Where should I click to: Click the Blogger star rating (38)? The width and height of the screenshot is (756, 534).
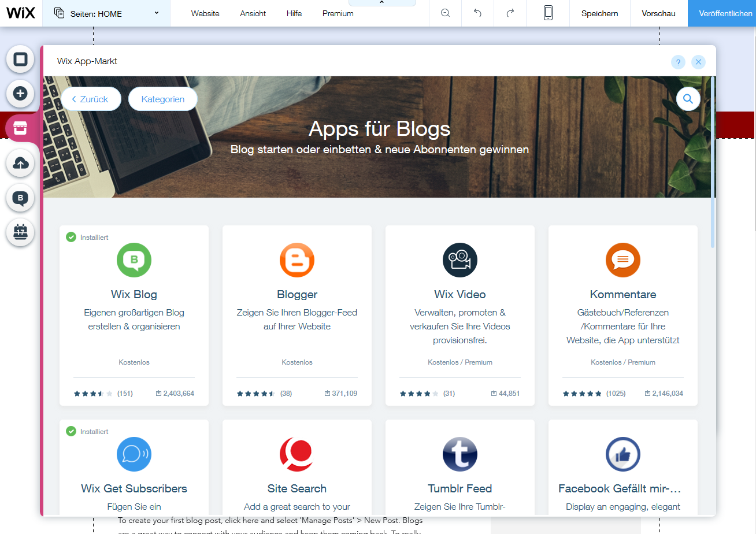[x=264, y=394]
